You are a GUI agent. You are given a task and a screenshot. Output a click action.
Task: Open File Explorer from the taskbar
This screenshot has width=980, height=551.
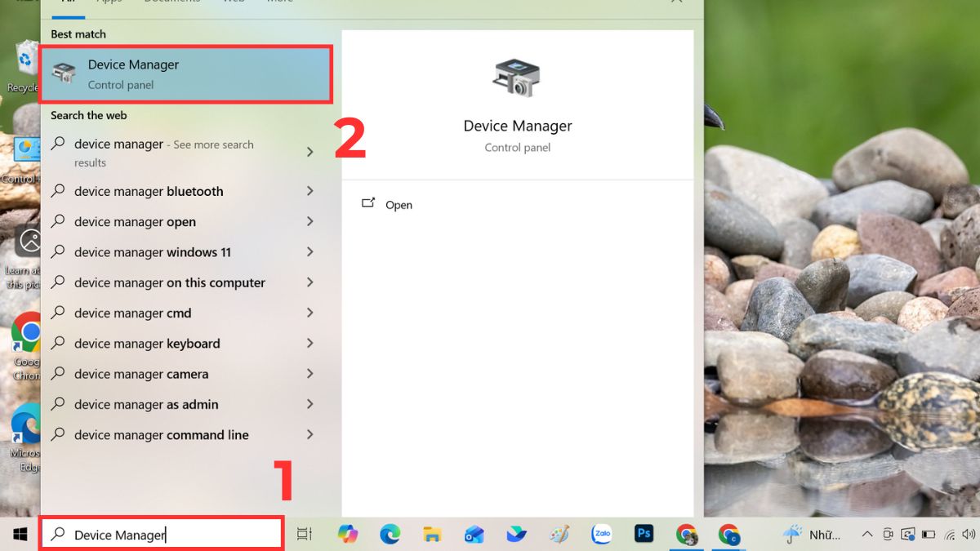click(432, 535)
